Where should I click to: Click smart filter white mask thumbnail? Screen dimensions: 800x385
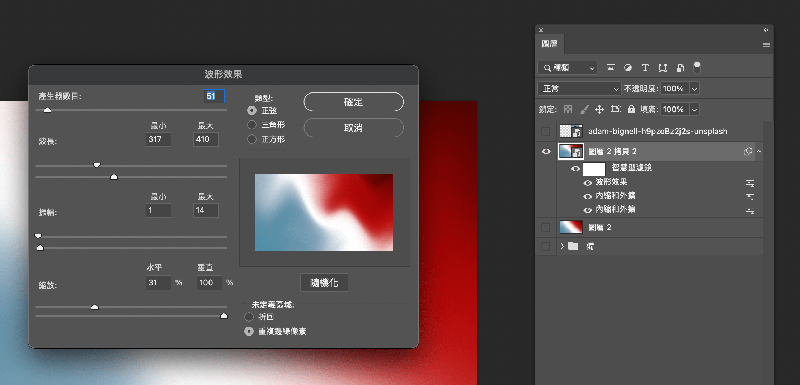tap(594, 169)
